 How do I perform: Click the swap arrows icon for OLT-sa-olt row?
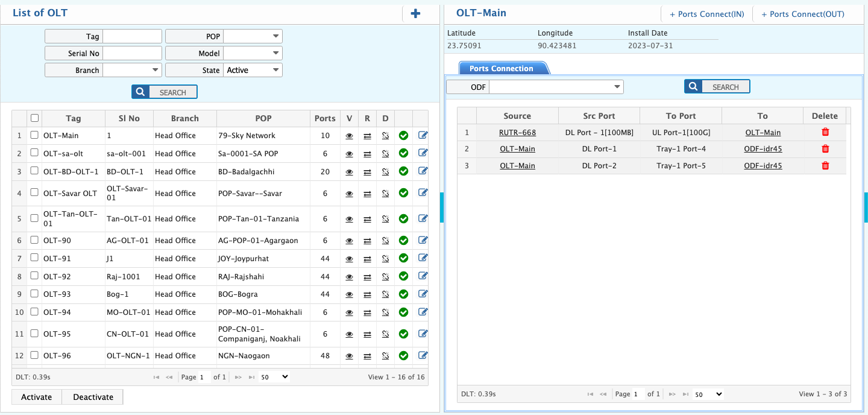(x=367, y=154)
